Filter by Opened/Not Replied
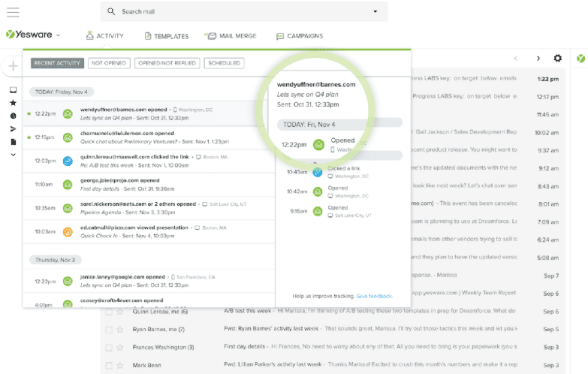 (x=166, y=63)
